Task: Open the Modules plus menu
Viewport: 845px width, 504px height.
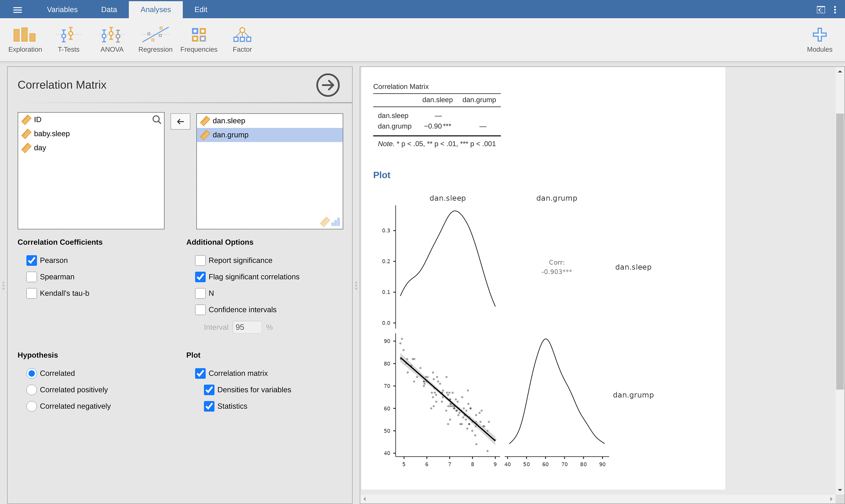Action: pyautogui.click(x=819, y=40)
